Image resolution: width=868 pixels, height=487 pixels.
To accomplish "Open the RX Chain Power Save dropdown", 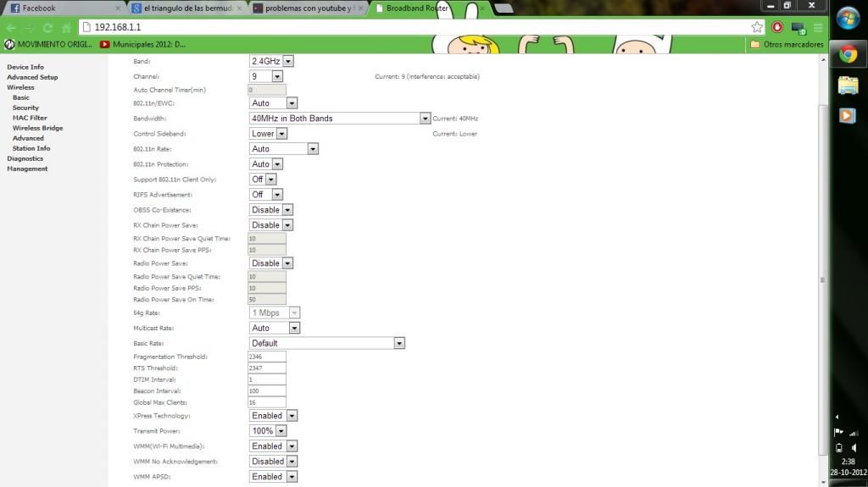I will pos(270,225).
